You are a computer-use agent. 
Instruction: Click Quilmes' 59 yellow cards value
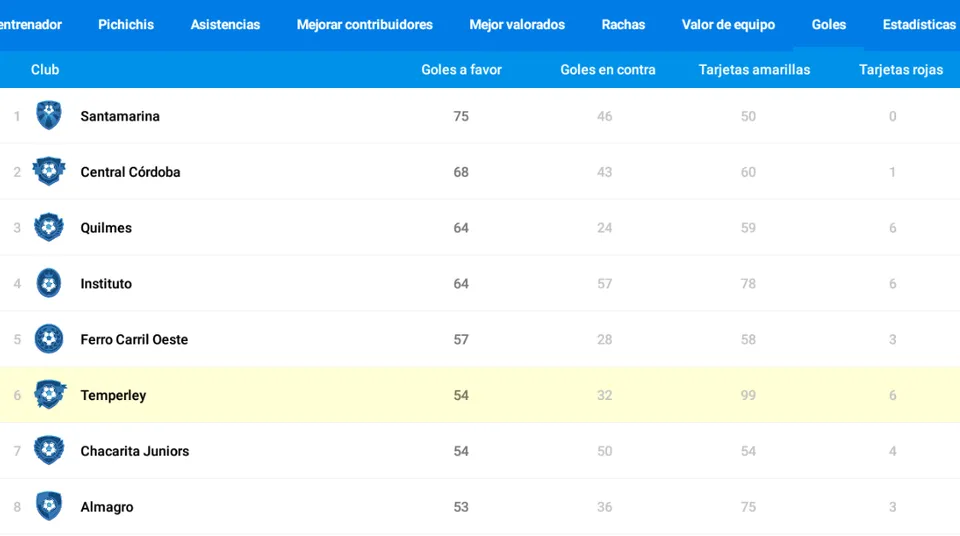click(x=748, y=228)
